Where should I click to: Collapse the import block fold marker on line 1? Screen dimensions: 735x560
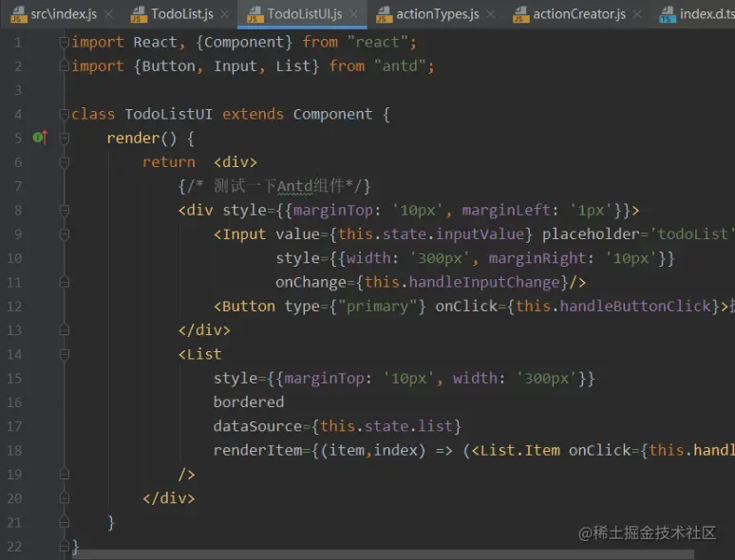pyautogui.click(x=65, y=42)
